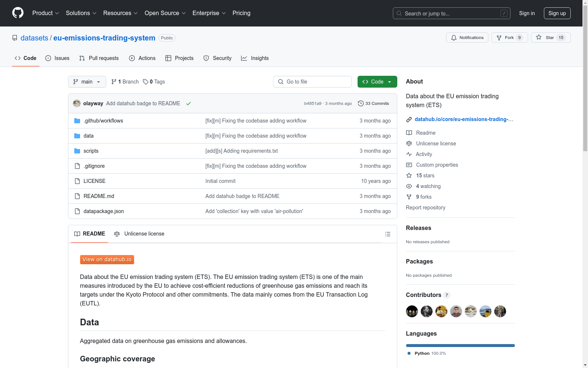Click the Sign in link
The height and width of the screenshot is (368, 588).
(527, 13)
